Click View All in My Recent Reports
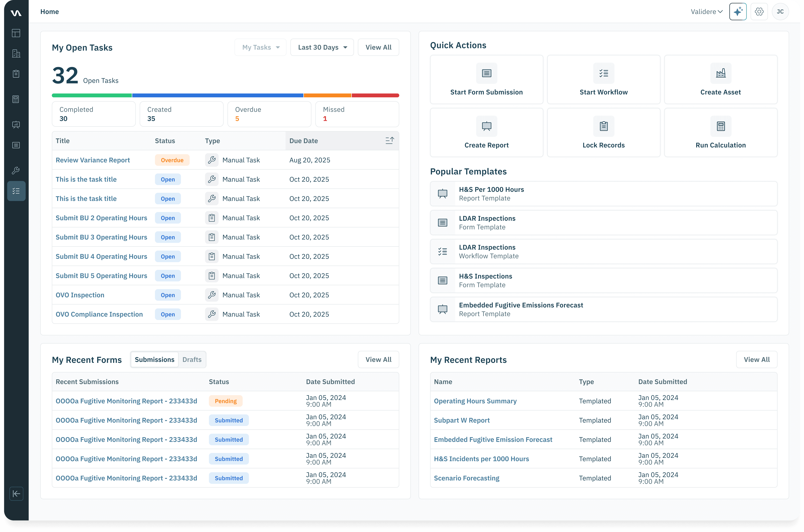Image resolution: width=804 pixels, height=532 pixels. [x=756, y=360]
